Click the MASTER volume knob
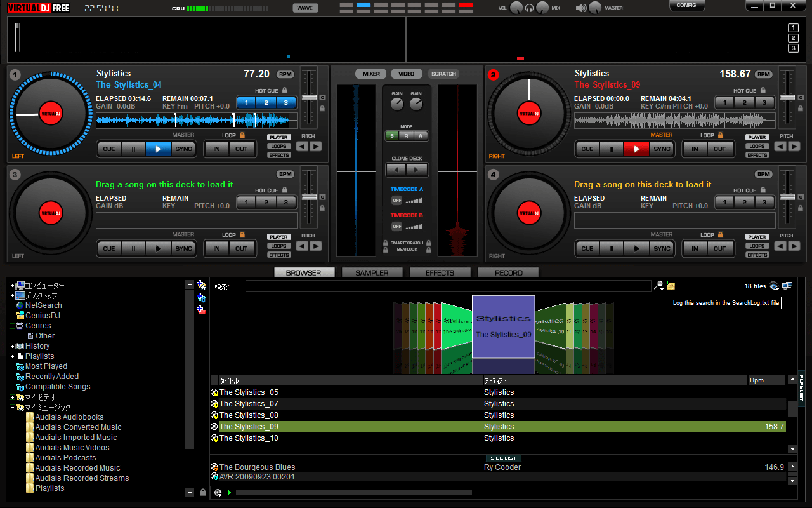 595,8
